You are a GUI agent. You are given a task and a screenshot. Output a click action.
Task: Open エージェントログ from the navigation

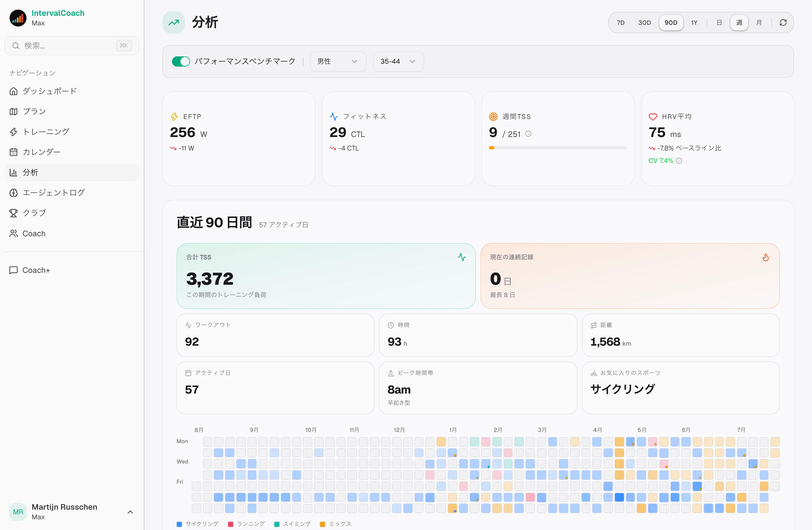click(x=72, y=193)
